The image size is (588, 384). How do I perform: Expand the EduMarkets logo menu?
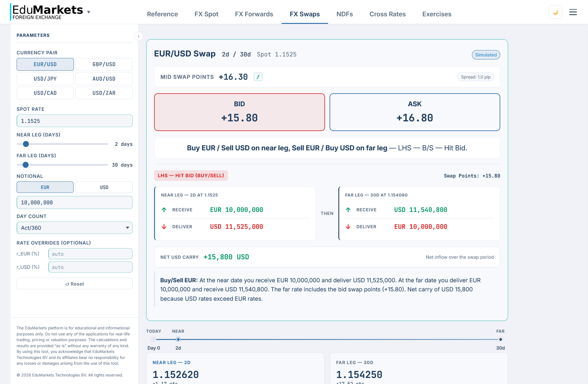pos(88,12)
